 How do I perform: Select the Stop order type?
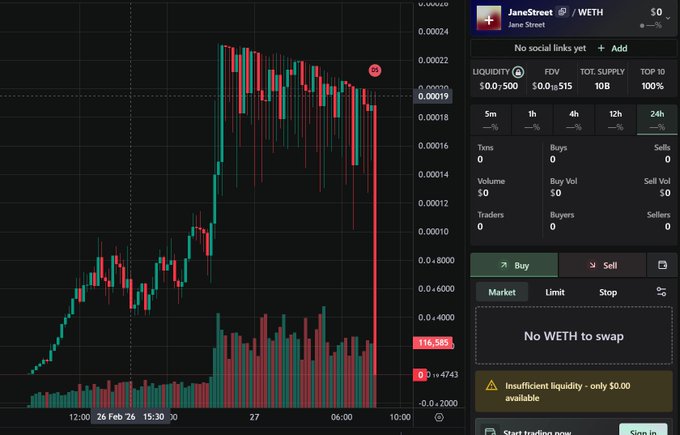[x=607, y=292]
